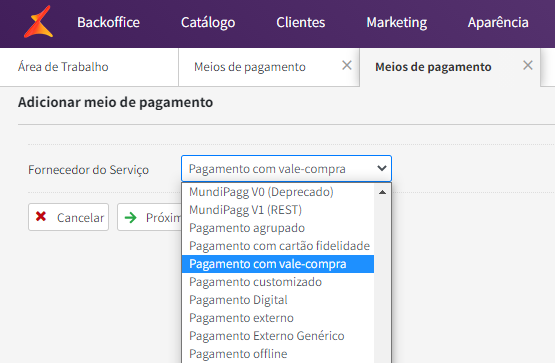Select Pagamento customizado in the list
The height and width of the screenshot is (363, 555).
click(x=278, y=282)
